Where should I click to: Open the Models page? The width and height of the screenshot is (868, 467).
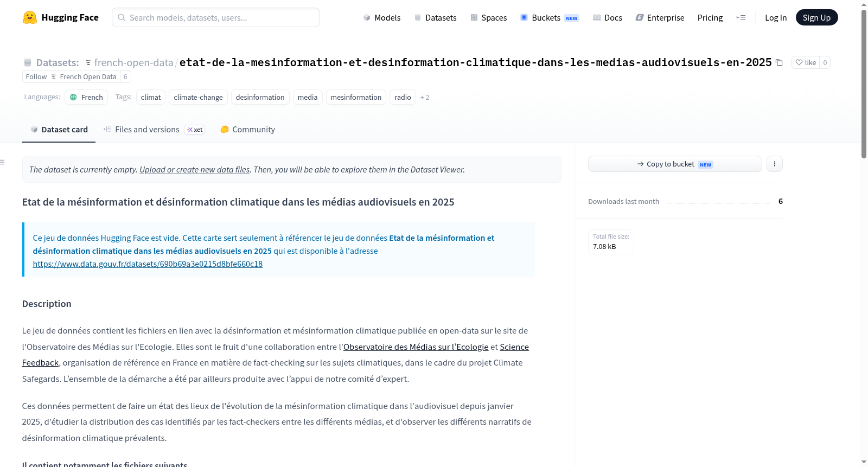pos(382,17)
